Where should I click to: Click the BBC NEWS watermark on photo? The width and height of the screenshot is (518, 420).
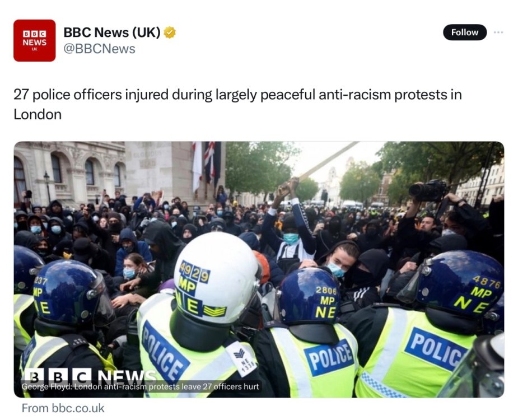90,375
